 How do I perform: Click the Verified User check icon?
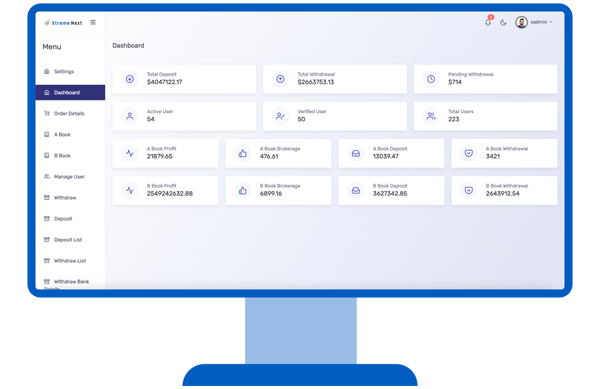pos(280,116)
